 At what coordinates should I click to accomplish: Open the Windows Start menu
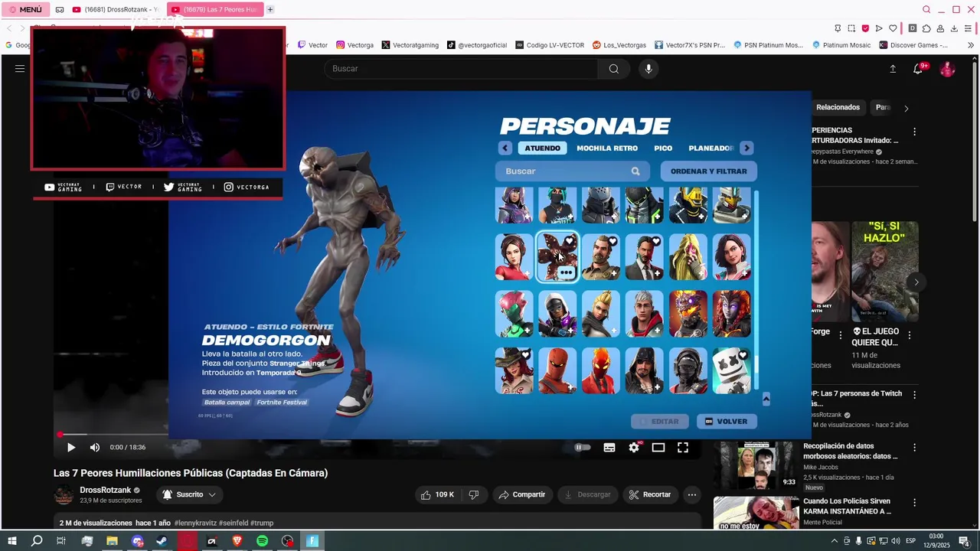click(12, 541)
